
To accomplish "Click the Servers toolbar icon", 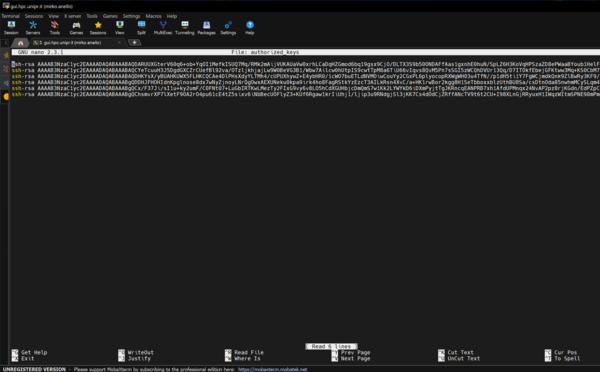I will (x=33, y=28).
